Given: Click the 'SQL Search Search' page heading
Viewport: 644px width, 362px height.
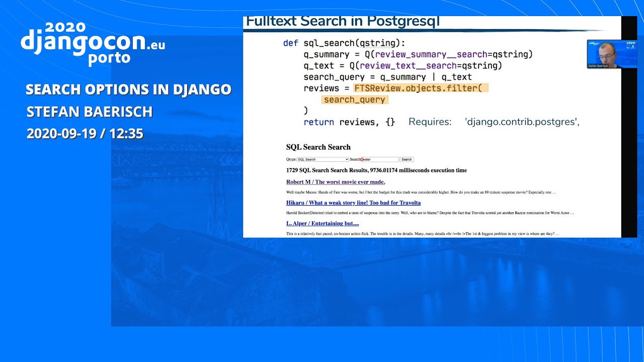Looking at the screenshot, I should click(x=318, y=147).
